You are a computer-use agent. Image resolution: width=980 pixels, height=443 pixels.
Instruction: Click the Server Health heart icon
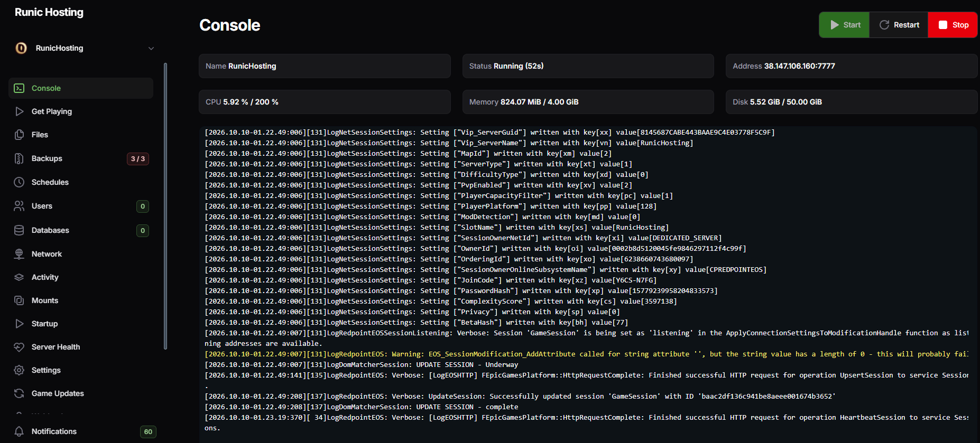click(19, 347)
